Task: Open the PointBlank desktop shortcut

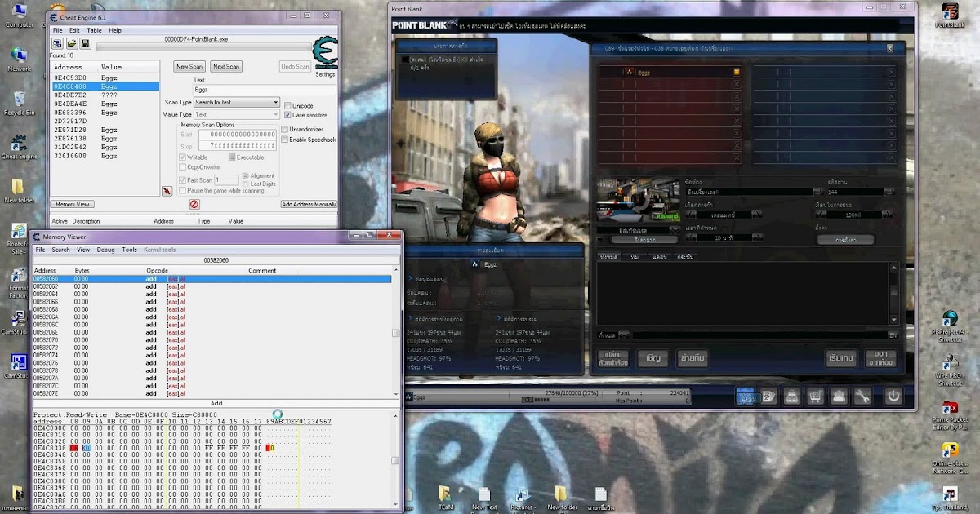Action: (950, 15)
